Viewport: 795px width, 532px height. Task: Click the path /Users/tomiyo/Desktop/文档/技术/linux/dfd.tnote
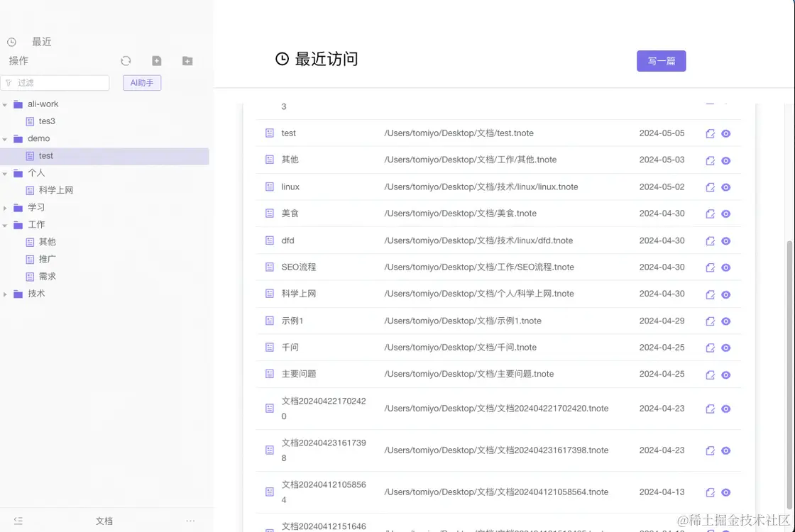478,240
